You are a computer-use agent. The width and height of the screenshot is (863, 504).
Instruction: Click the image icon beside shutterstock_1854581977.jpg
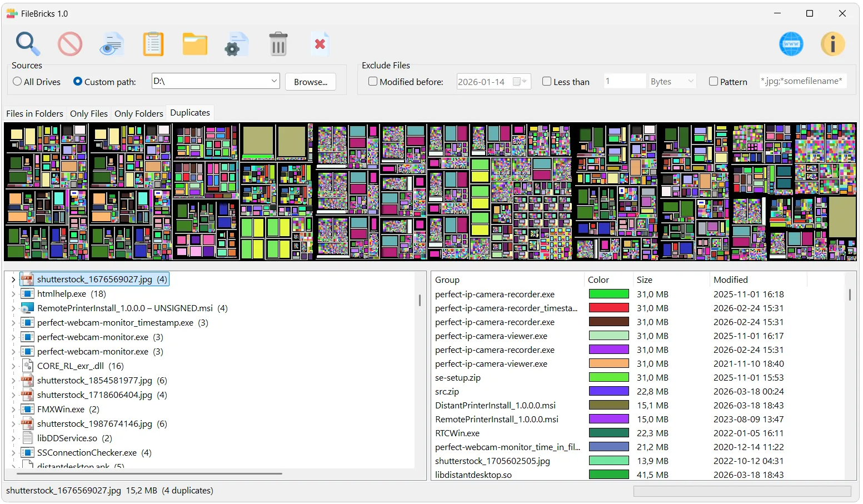tap(27, 380)
